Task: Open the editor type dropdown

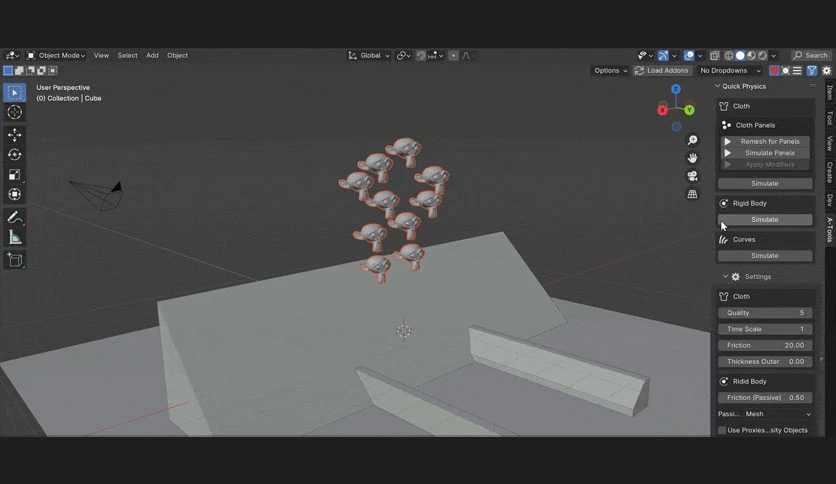Action: click(x=12, y=55)
